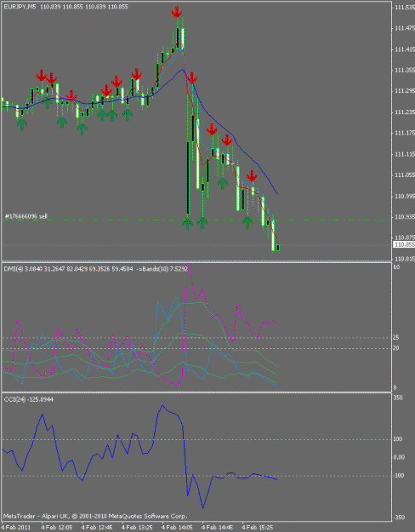Click the 4 Feb 2011 date label

16,527
